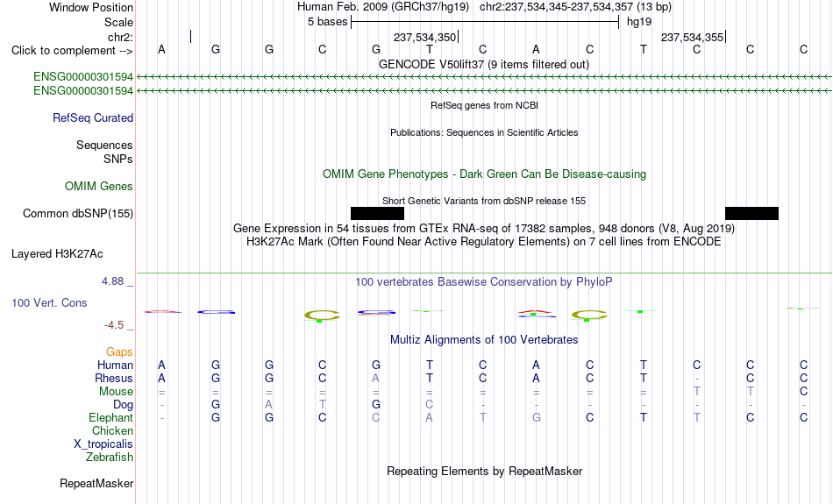
Task: Click the A base in the Elephant row
Action: [x=430, y=418]
